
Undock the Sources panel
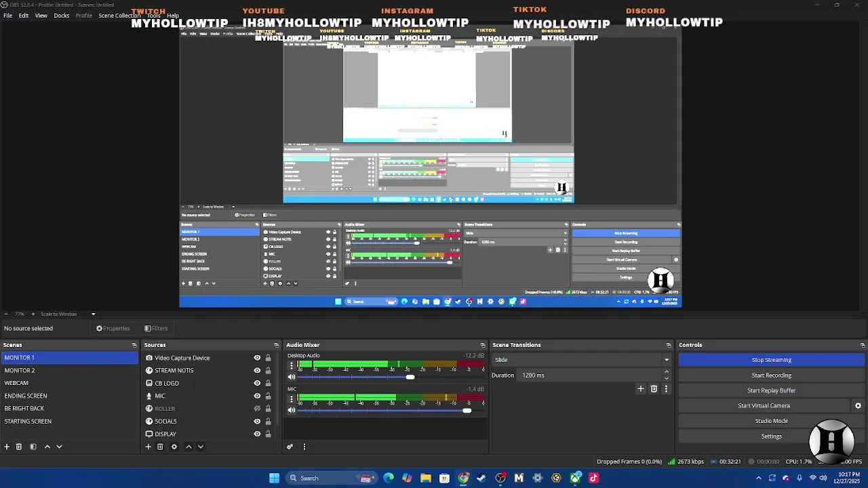276,345
